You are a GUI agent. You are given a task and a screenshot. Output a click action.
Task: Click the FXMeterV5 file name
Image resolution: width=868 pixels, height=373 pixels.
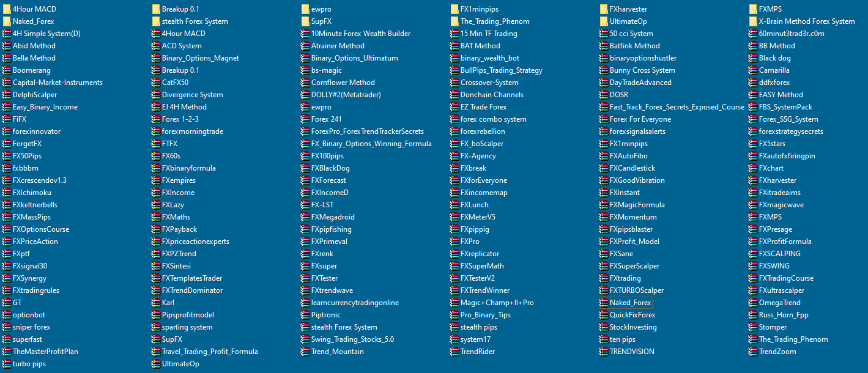point(478,217)
